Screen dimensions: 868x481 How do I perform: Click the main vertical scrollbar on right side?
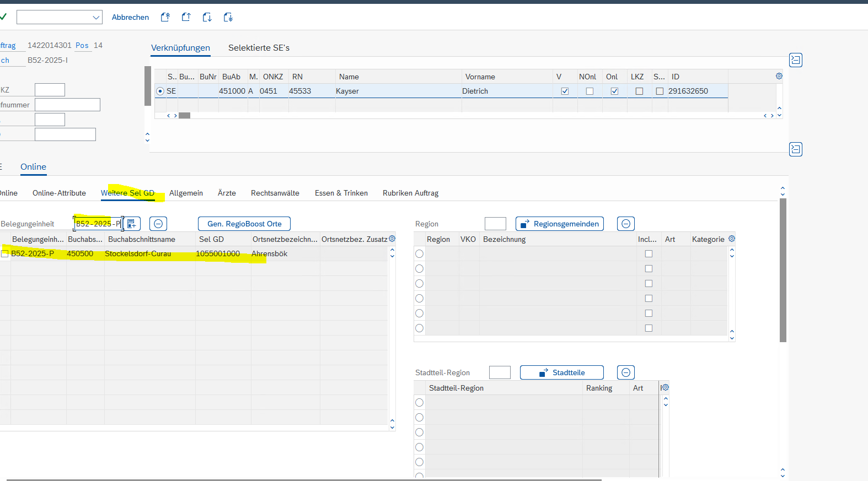pos(783,270)
